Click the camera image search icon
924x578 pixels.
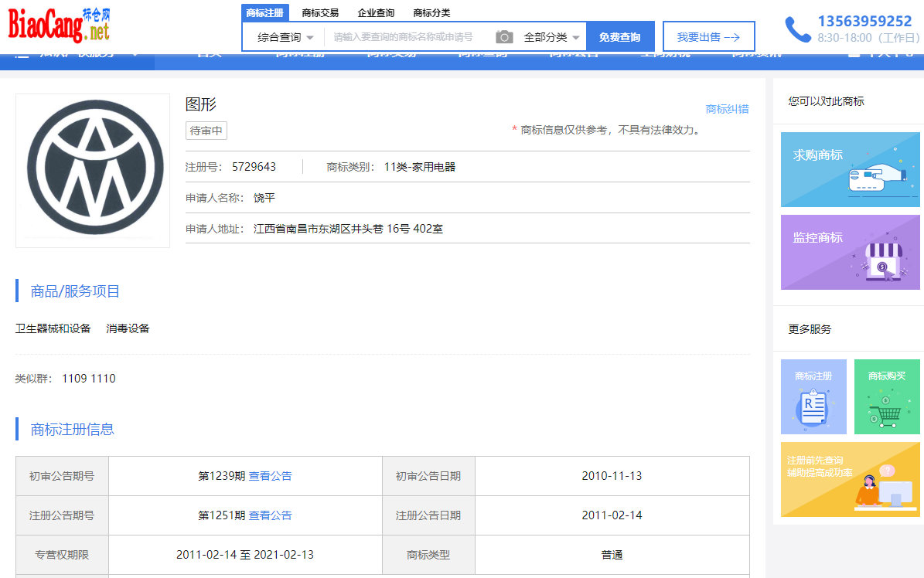[x=504, y=37]
